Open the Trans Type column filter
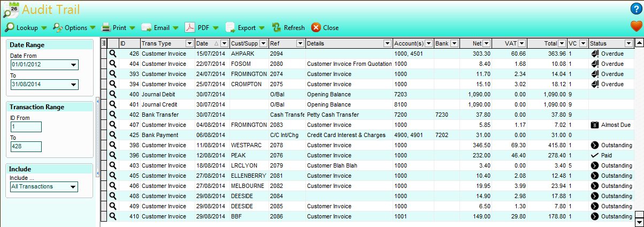 tap(189, 43)
